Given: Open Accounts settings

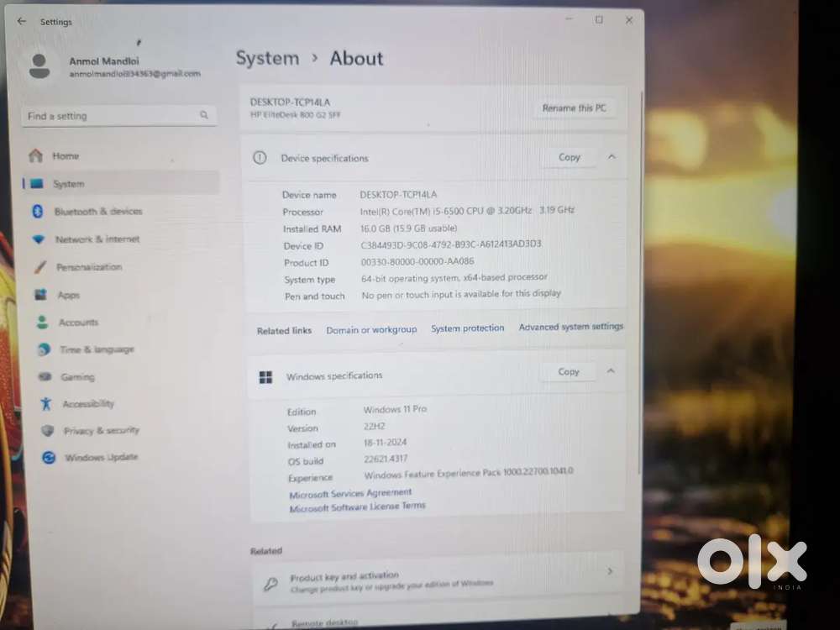Looking at the screenshot, I should [x=78, y=323].
